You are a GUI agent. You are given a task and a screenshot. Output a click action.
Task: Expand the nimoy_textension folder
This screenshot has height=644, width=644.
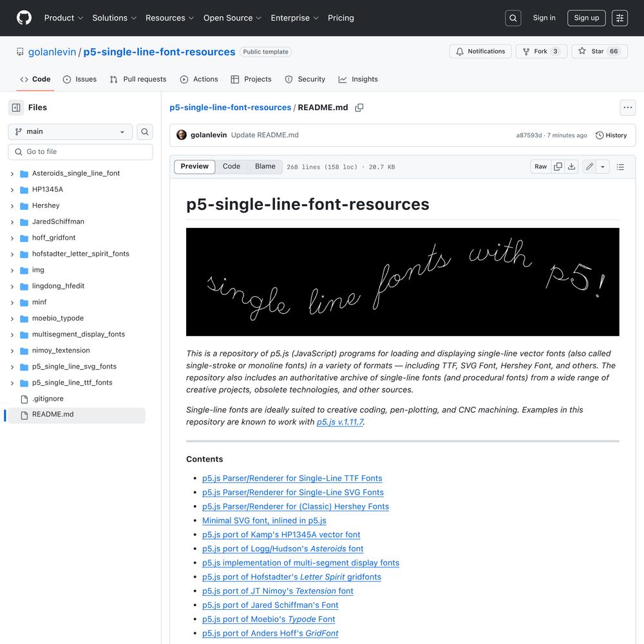coord(12,351)
